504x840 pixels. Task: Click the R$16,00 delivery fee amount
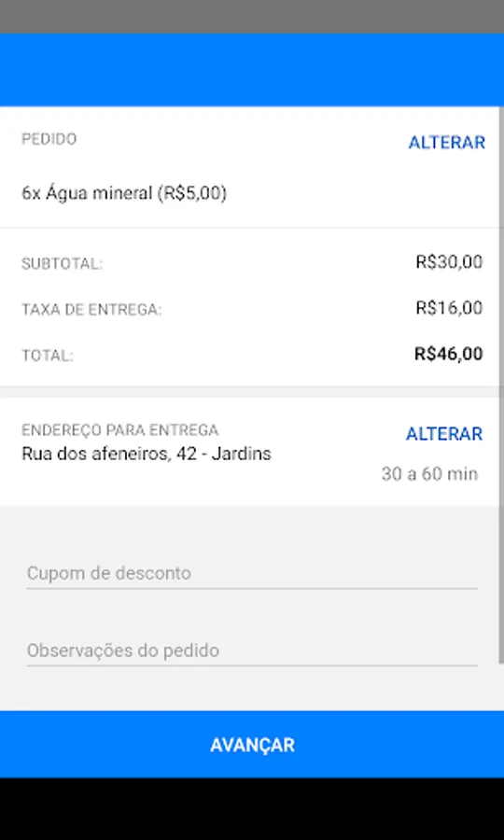[x=449, y=308]
